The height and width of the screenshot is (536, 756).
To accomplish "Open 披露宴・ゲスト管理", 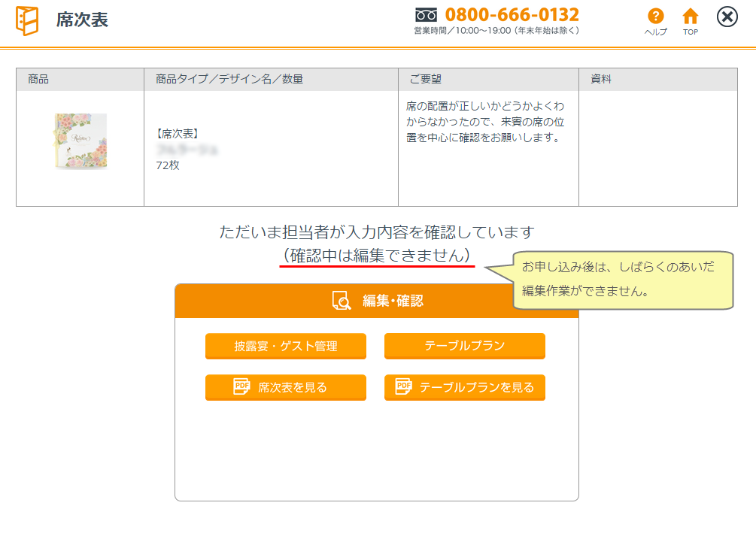I will coord(286,346).
